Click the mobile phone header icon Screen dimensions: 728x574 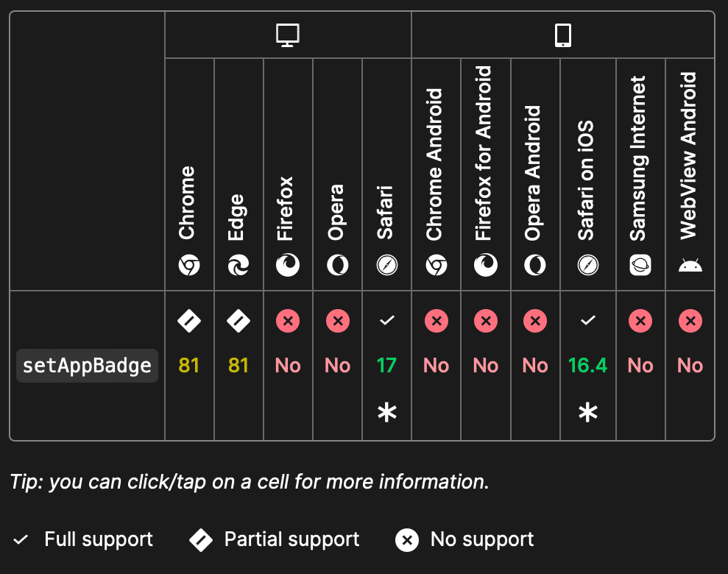coord(562,33)
